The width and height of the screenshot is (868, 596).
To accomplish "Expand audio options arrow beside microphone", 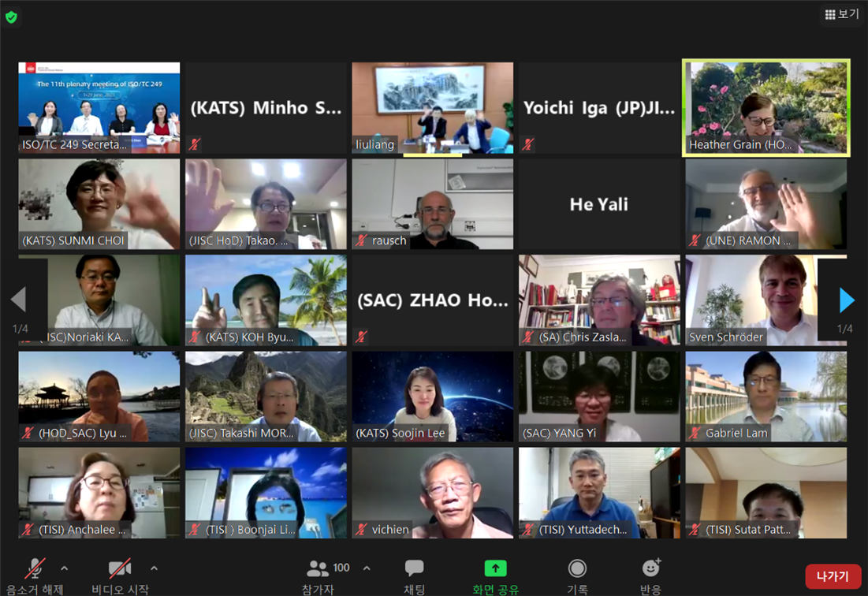I will (x=65, y=568).
